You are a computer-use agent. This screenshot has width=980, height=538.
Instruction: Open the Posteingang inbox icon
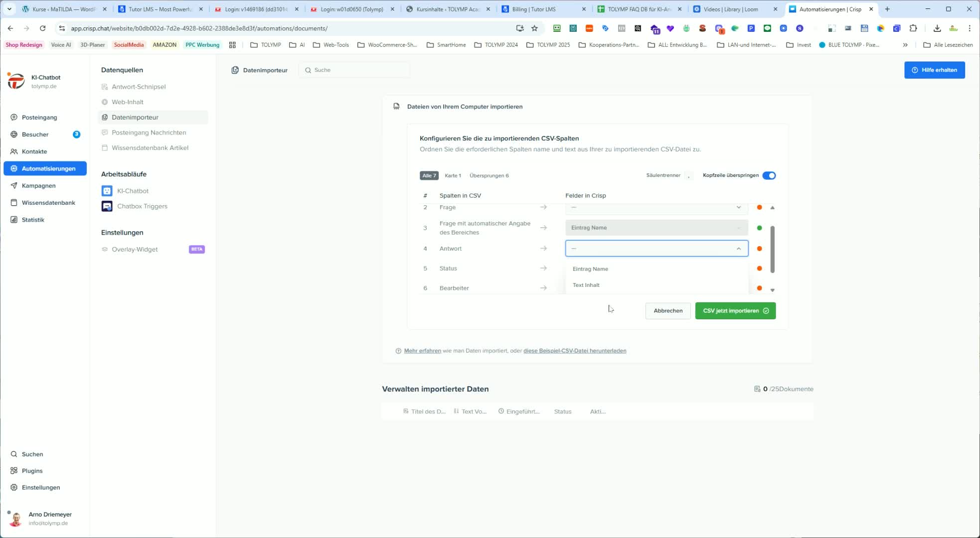click(x=14, y=118)
